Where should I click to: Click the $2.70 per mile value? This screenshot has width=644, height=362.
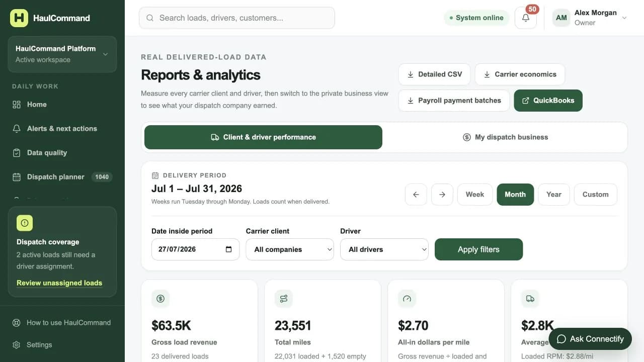click(413, 326)
